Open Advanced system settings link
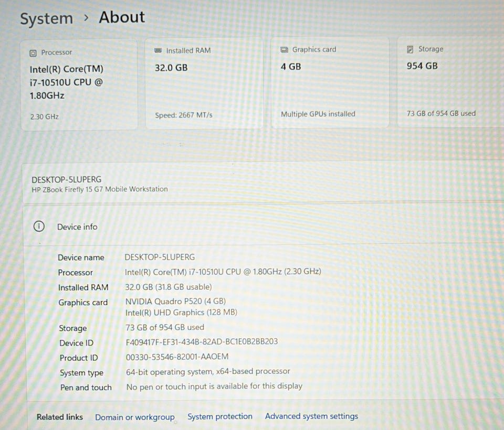Image resolution: width=504 pixels, height=430 pixels. [311, 416]
